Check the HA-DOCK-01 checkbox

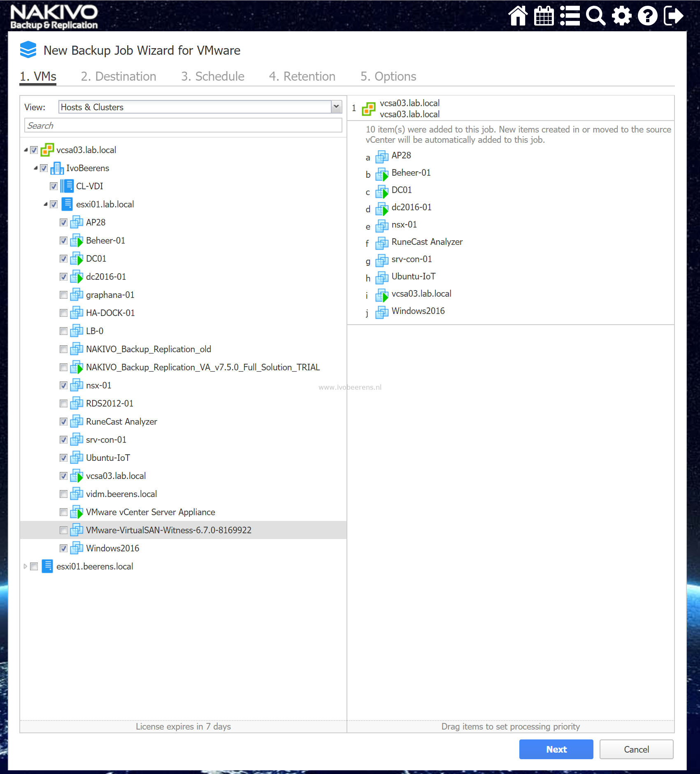[x=63, y=313]
